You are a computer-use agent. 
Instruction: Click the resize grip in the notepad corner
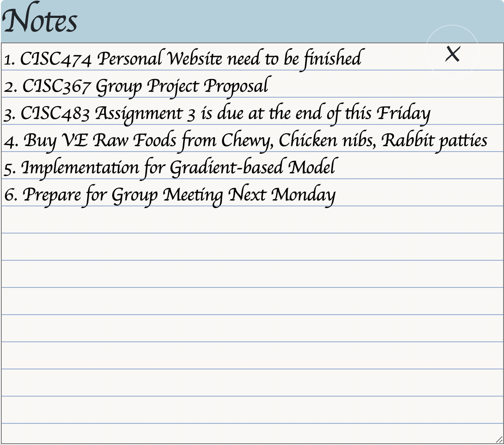pyautogui.click(x=499, y=440)
